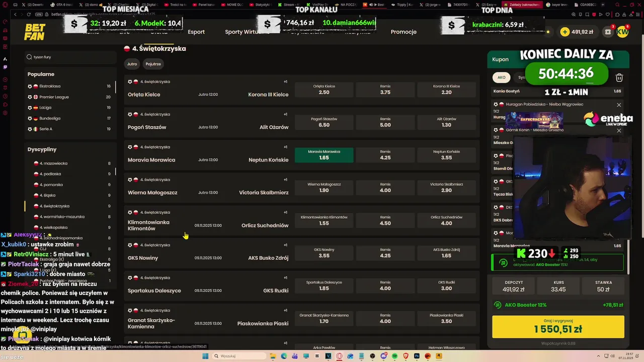
Task: Open Brave browser from the taskbar
Action: click(x=406, y=356)
